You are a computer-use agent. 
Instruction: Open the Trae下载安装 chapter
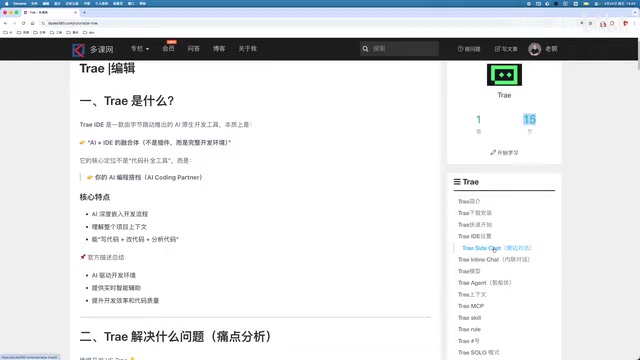click(475, 213)
